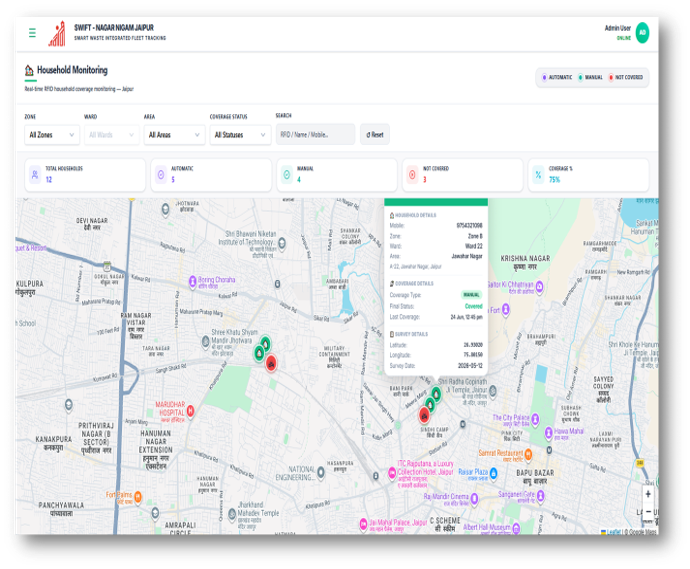Click the Jai Mahal Palace map pin

[363, 524]
